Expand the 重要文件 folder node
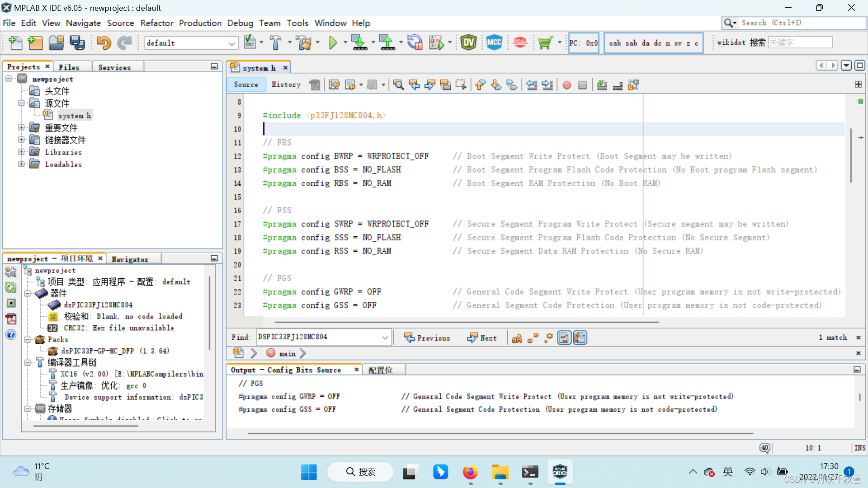The height and width of the screenshot is (488, 868). pos(21,128)
